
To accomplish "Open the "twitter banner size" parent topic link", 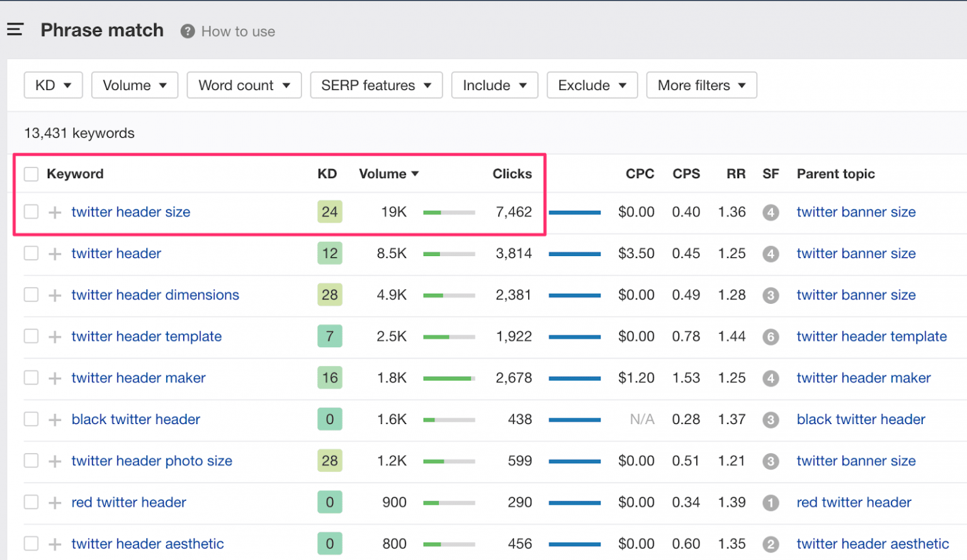I will coord(856,212).
